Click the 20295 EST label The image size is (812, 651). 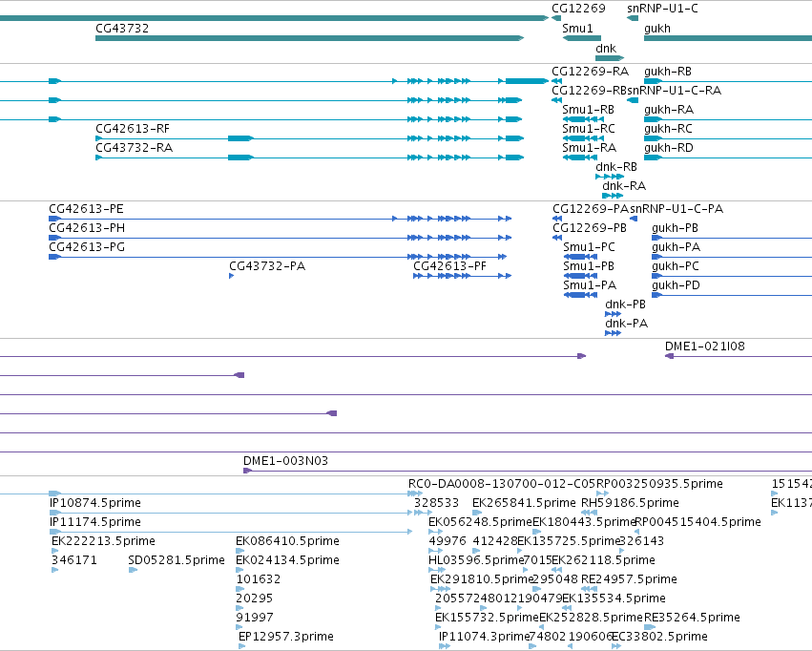pyautogui.click(x=254, y=599)
